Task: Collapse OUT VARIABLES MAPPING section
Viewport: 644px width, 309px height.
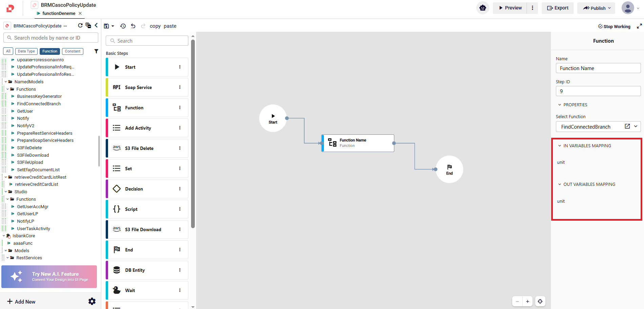Action: click(x=560, y=184)
